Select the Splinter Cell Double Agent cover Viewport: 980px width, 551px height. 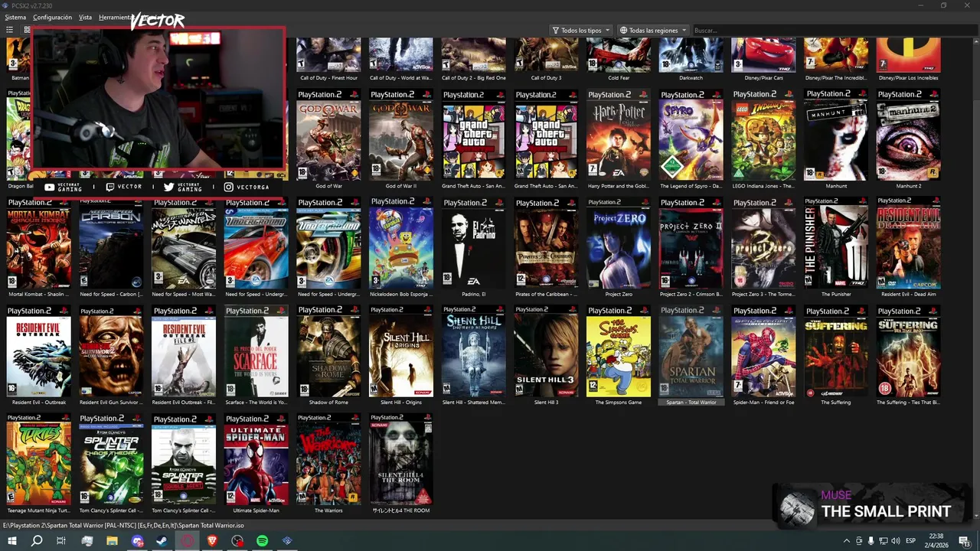[x=184, y=460]
